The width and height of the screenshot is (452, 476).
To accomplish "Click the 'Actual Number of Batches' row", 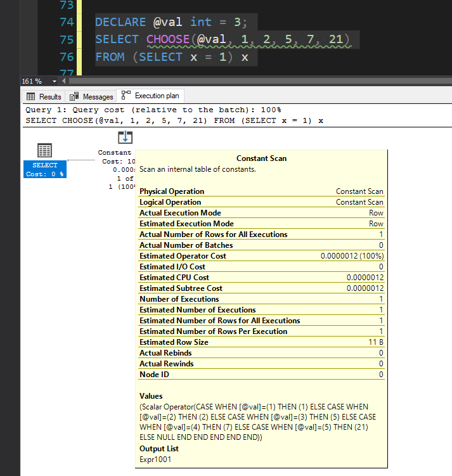I will [x=261, y=245].
